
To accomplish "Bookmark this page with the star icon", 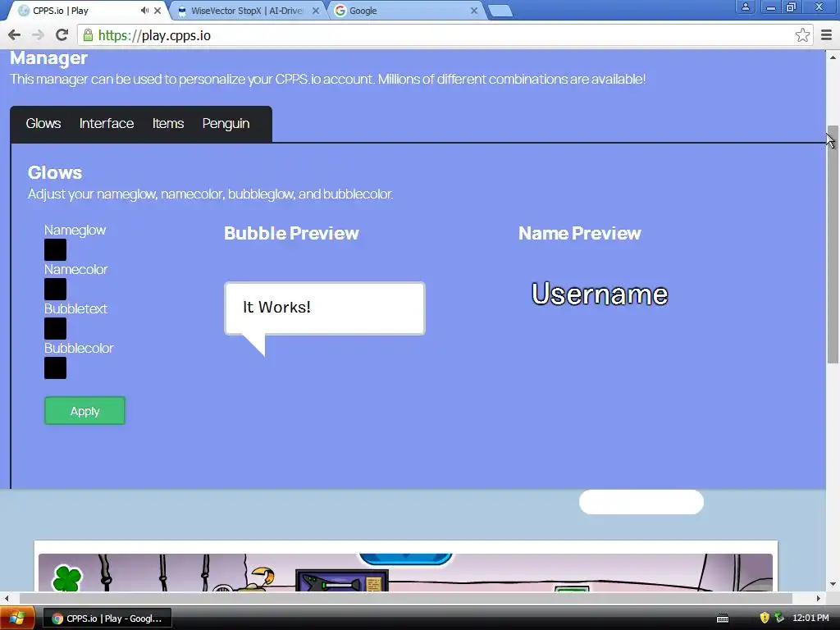I will [802, 35].
